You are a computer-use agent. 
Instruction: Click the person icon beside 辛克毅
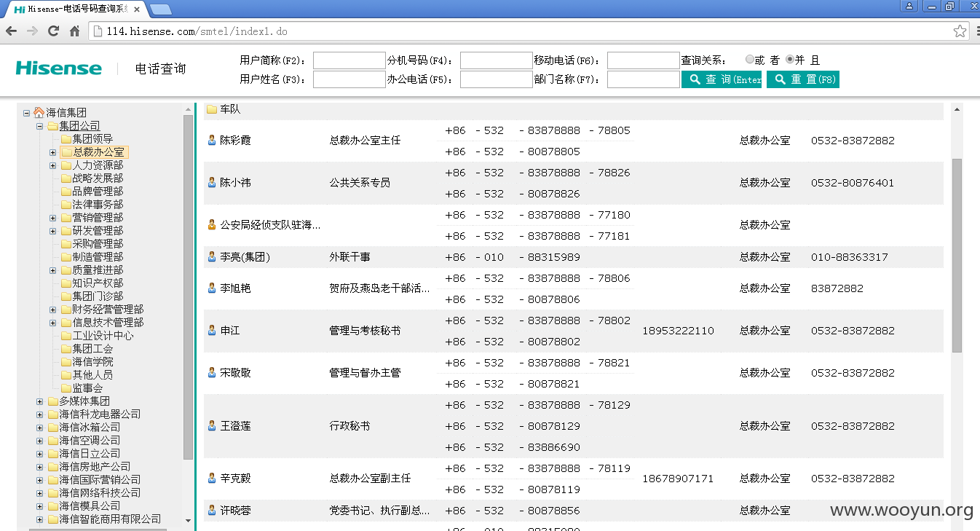[x=212, y=478]
